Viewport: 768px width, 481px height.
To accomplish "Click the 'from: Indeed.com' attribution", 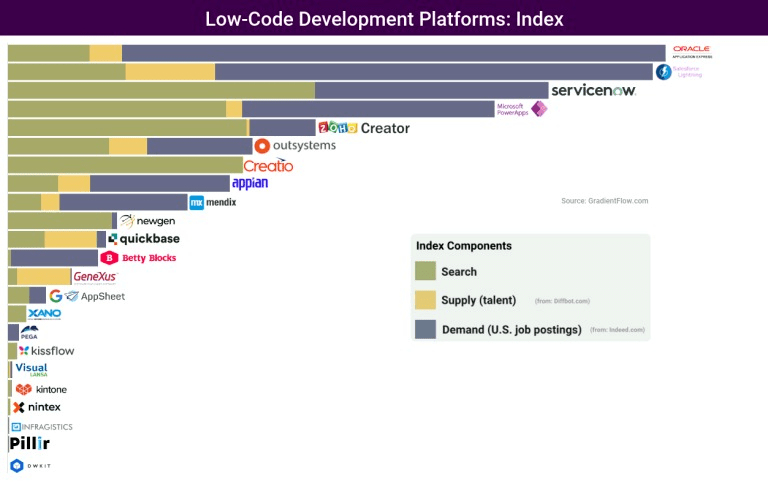I will coord(616,330).
